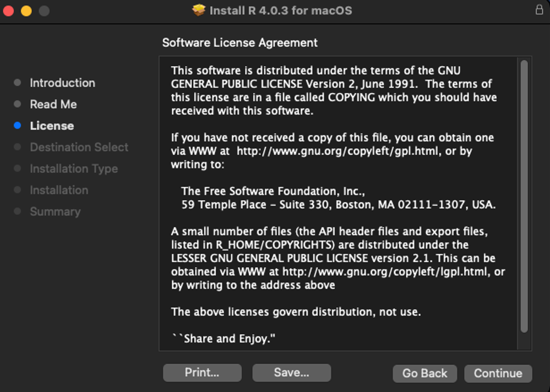Select the Read Me step in sidebar
The image size is (550, 392).
pyautogui.click(x=53, y=104)
